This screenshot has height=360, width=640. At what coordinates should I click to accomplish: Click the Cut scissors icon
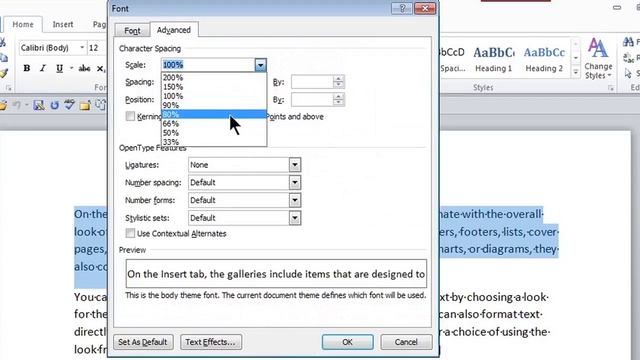[2, 42]
